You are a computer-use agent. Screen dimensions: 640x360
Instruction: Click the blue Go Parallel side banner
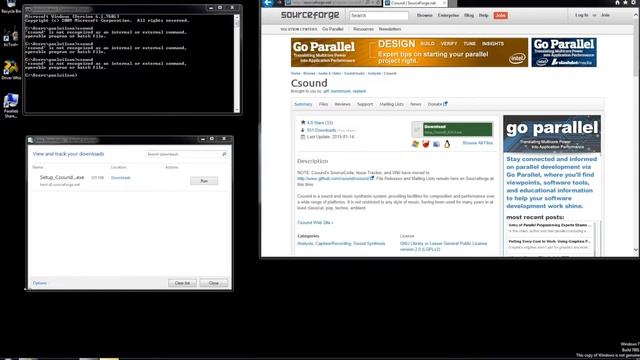click(x=564, y=52)
